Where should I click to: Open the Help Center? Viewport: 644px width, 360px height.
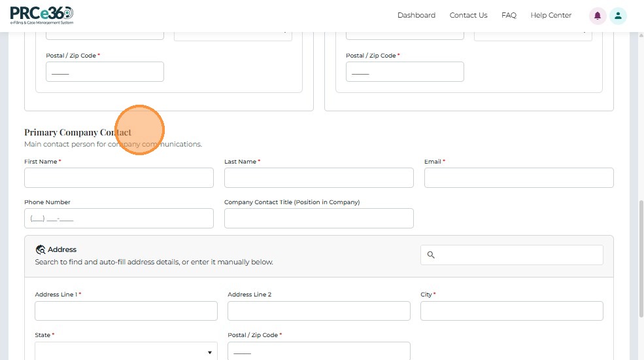[x=551, y=15]
